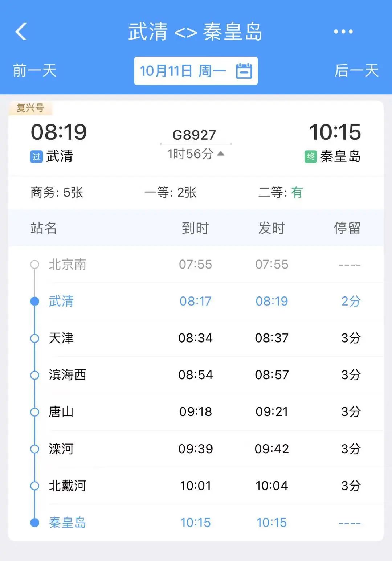Tap the blue 过 badge beside 武清
This screenshot has height=561, width=392.
(36, 157)
